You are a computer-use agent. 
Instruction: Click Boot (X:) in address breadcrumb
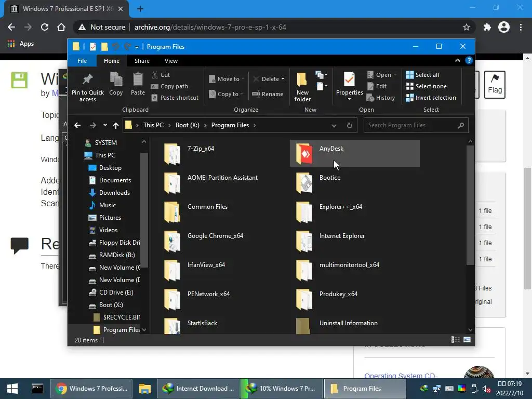(x=187, y=125)
